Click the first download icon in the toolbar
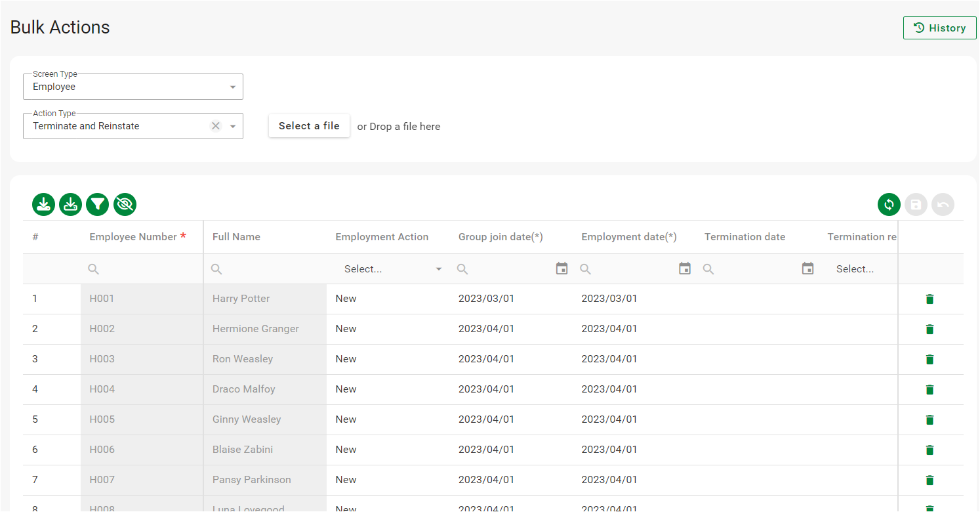The height and width of the screenshot is (512, 980). tap(43, 205)
